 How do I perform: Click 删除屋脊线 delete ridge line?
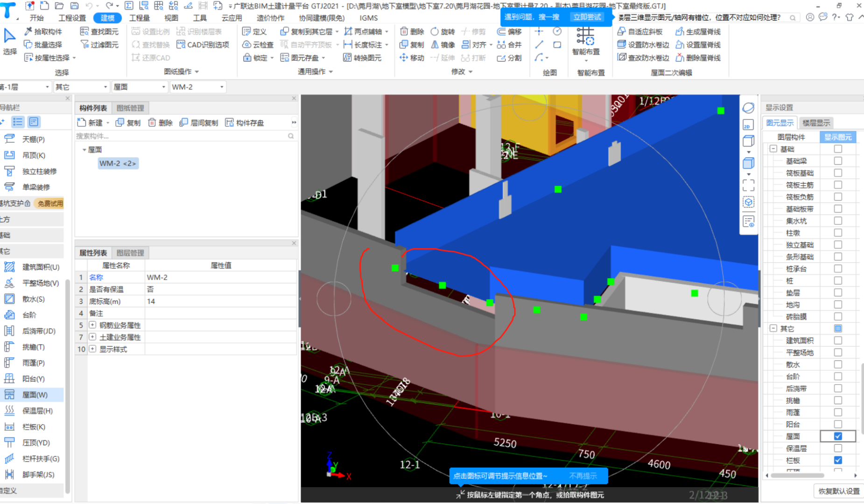click(698, 57)
